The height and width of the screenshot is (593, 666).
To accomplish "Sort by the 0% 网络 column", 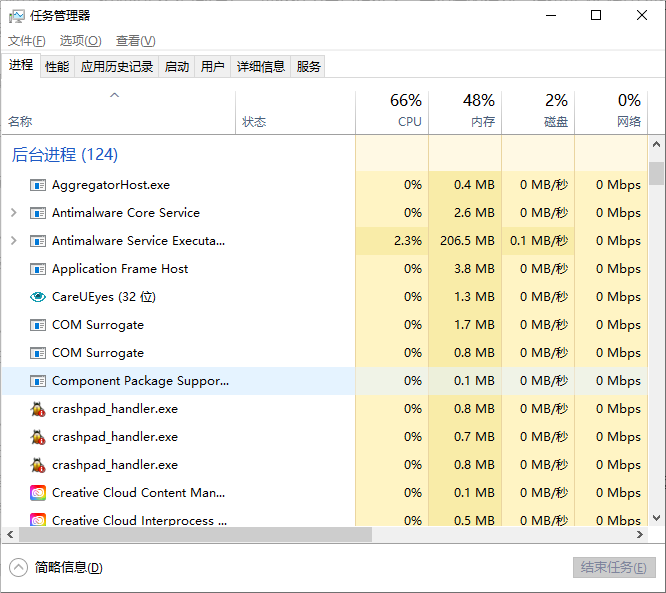I will point(611,112).
